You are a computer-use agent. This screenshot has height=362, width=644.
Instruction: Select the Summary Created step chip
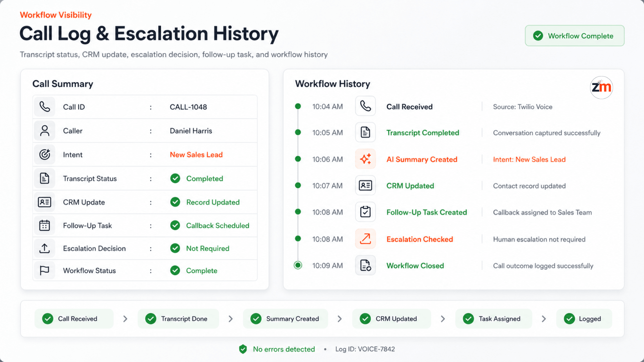[285, 319]
